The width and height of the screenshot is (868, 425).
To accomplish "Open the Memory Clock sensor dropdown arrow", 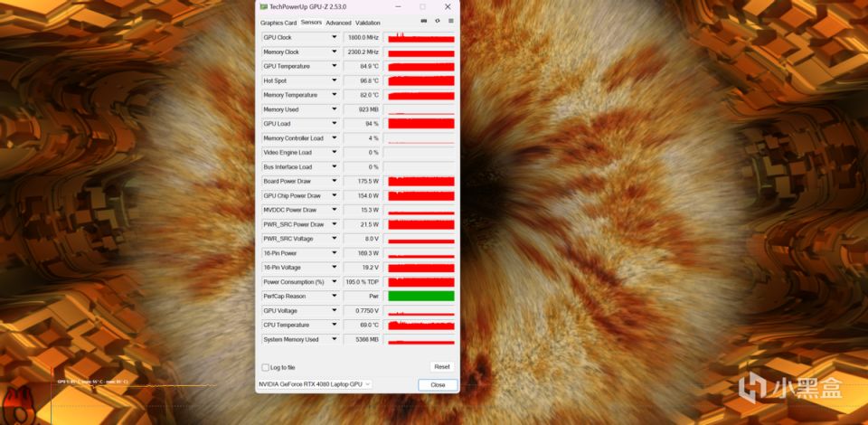I will point(335,52).
